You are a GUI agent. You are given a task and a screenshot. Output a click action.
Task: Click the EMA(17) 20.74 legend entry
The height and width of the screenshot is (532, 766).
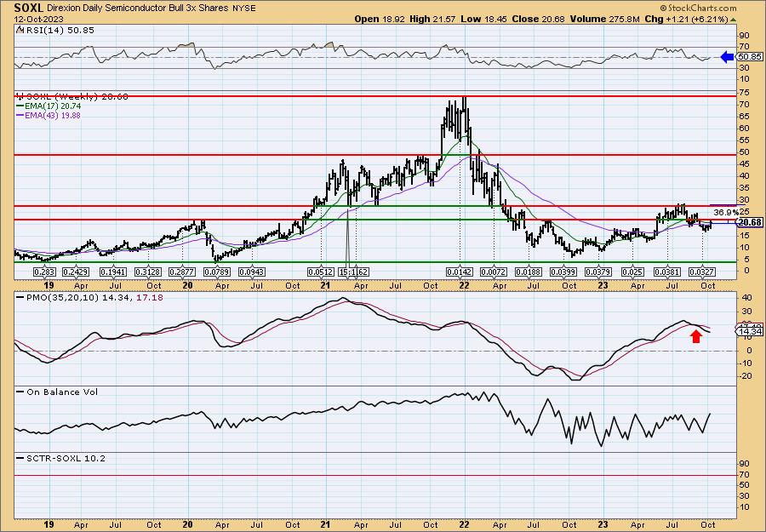(x=54, y=106)
